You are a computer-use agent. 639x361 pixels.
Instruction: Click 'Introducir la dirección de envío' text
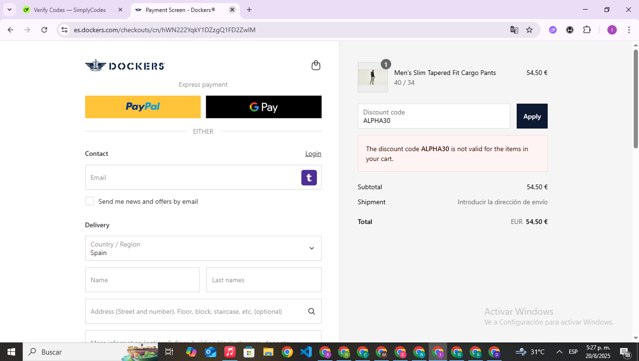click(x=502, y=202)
